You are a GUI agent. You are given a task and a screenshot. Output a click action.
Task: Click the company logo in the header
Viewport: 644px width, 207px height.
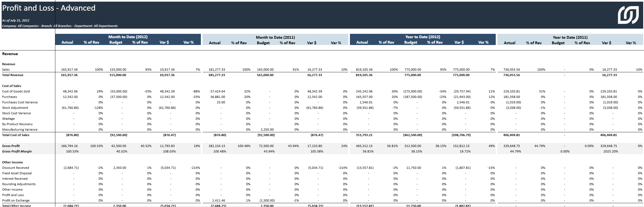(628, 15)
